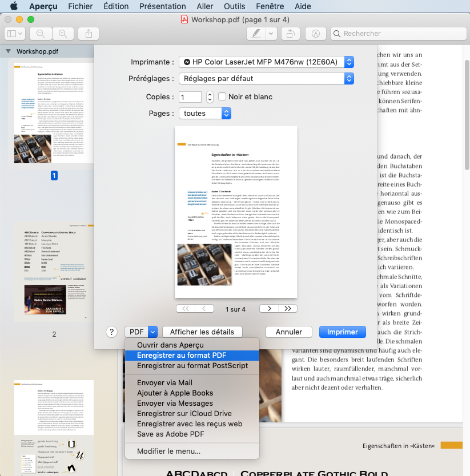Select the highlight pen tool
The height and width of the screenshot is (476, 470).
pyautogui.click(x=256, y=34)
